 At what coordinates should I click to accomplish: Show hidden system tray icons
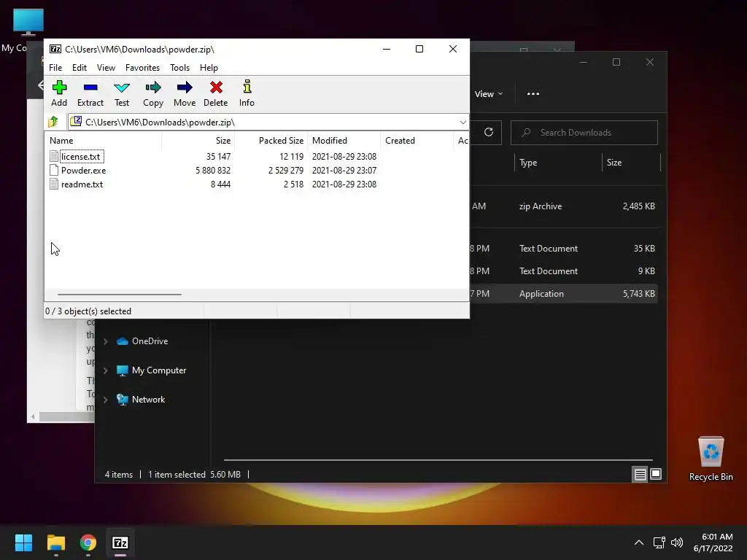(x=639, y=542)
